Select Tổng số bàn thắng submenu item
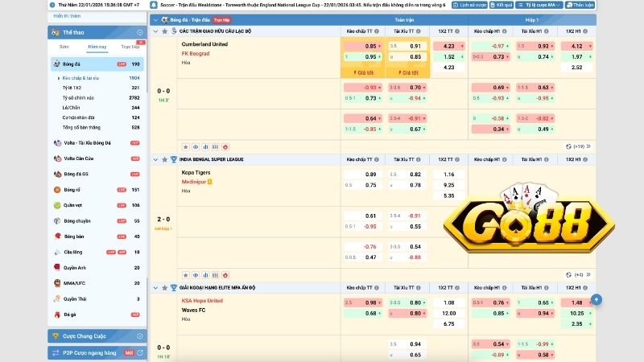 (x=81, y=127)
